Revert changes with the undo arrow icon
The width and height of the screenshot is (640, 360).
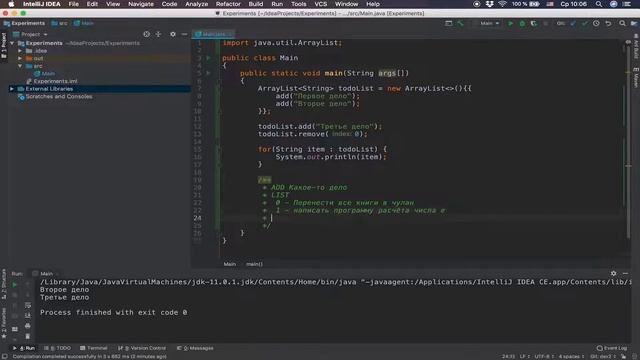pyautogui.click(x=608, y=24)
